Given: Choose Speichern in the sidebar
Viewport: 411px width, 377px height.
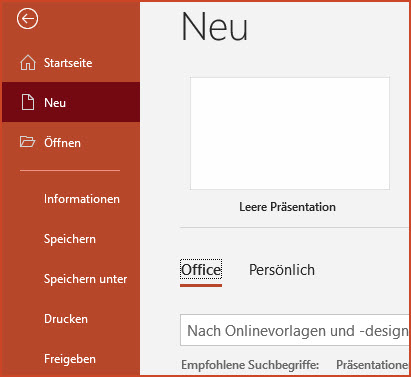Looking at the screenshot, I should [x=71, y=239].
